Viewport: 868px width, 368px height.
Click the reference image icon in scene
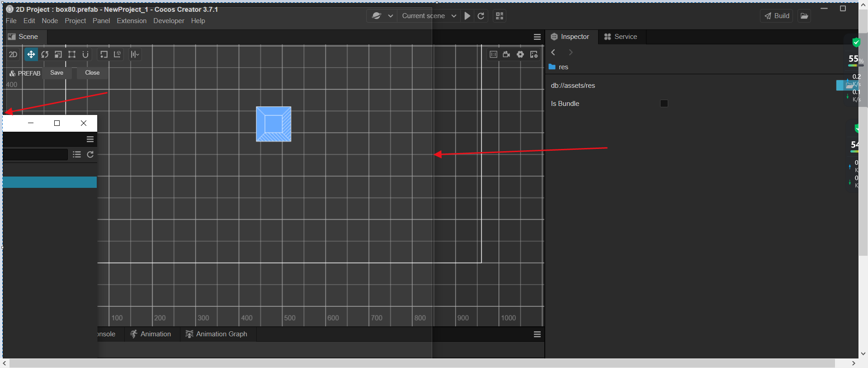pyautogui.click(x=493, y=54)
